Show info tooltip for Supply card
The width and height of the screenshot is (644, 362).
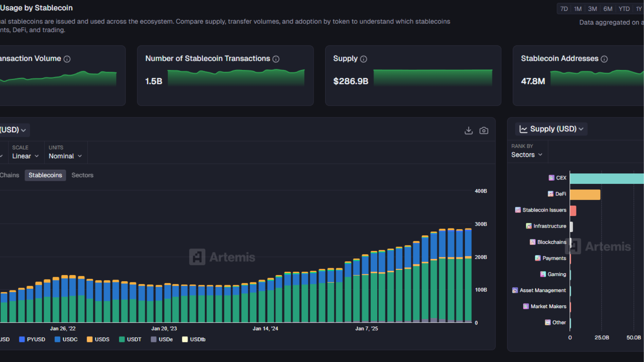point(363,59)
